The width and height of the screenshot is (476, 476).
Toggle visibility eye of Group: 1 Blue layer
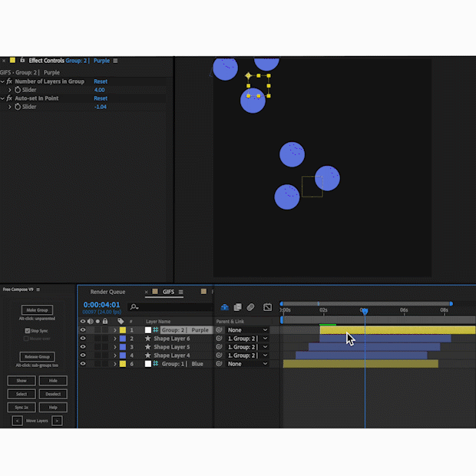[83, 364]
